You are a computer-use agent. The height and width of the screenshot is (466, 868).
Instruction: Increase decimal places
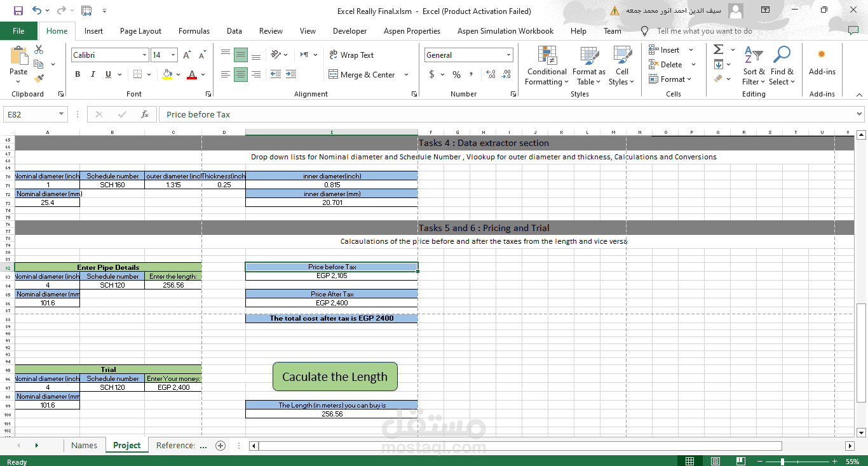[x=491, y=74]
